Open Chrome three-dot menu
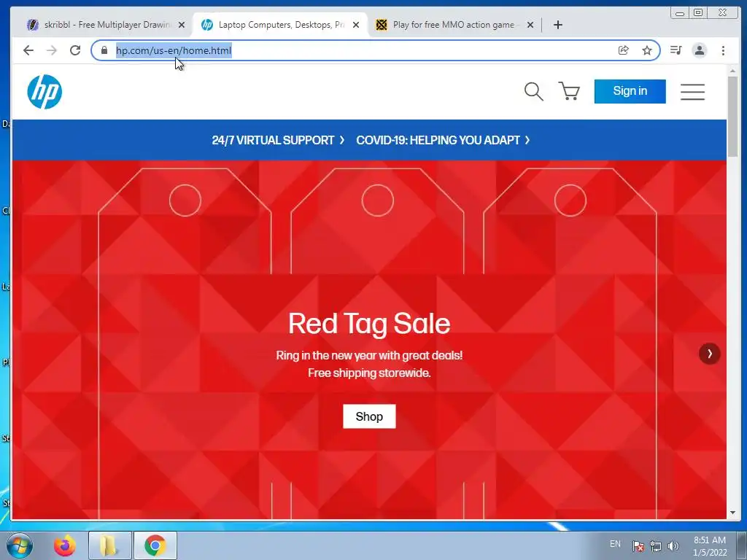 723,50
